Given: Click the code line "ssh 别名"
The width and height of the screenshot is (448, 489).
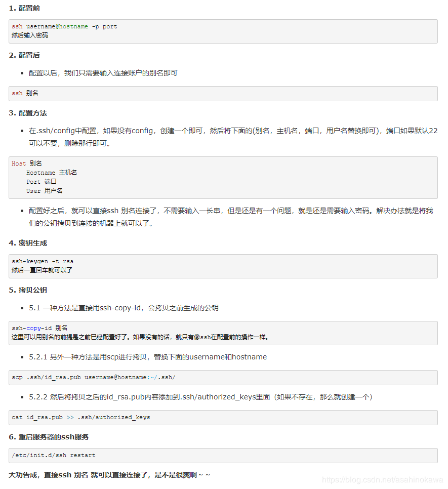Looking at the screenshot, I should [x=25, y=93].
